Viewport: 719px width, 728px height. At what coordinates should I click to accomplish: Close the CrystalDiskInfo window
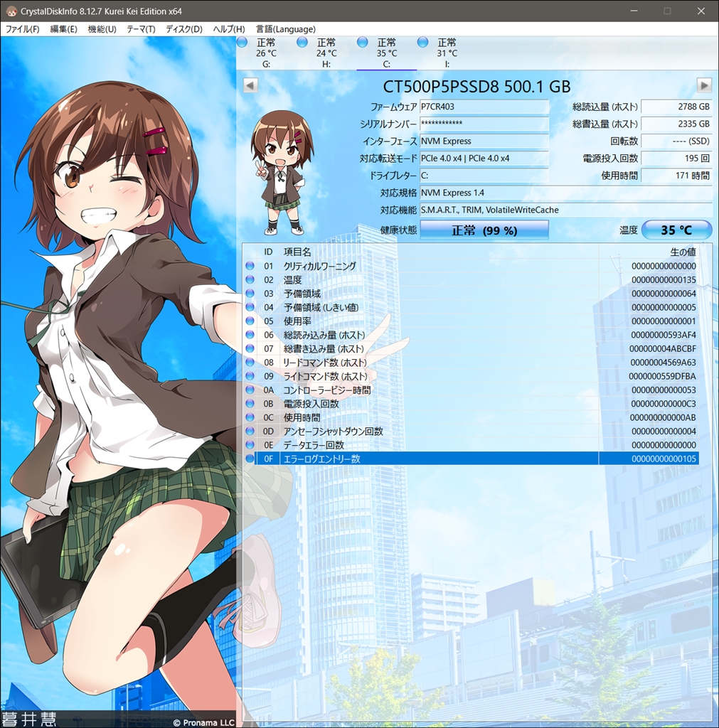pyautogui.click(x=701, y=11)
